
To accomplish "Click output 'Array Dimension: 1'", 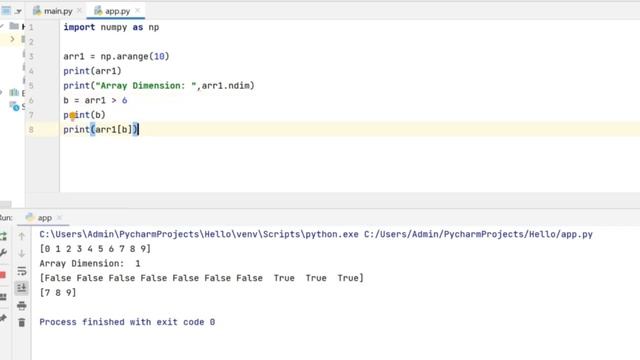I will [90, 263].
